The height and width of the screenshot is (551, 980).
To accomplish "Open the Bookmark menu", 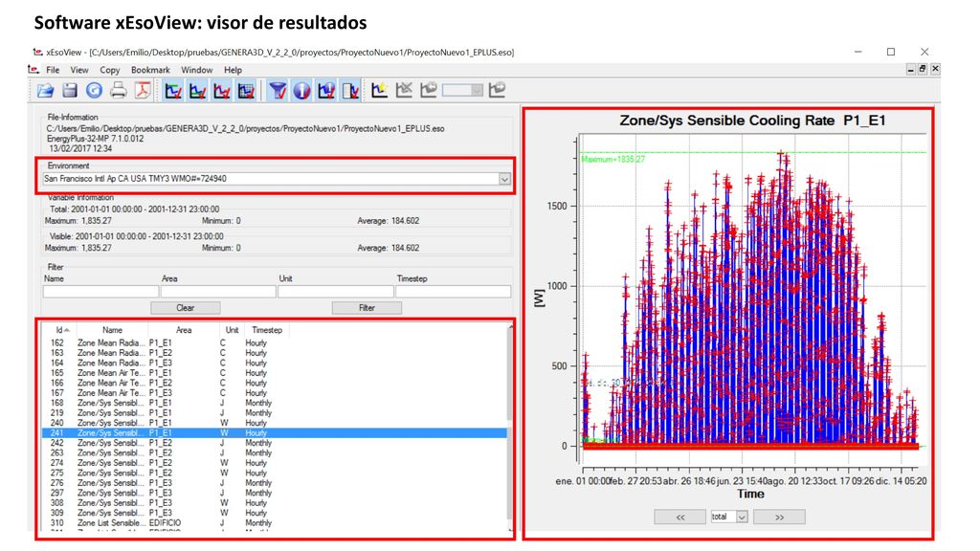I will (x=150, y=70).
